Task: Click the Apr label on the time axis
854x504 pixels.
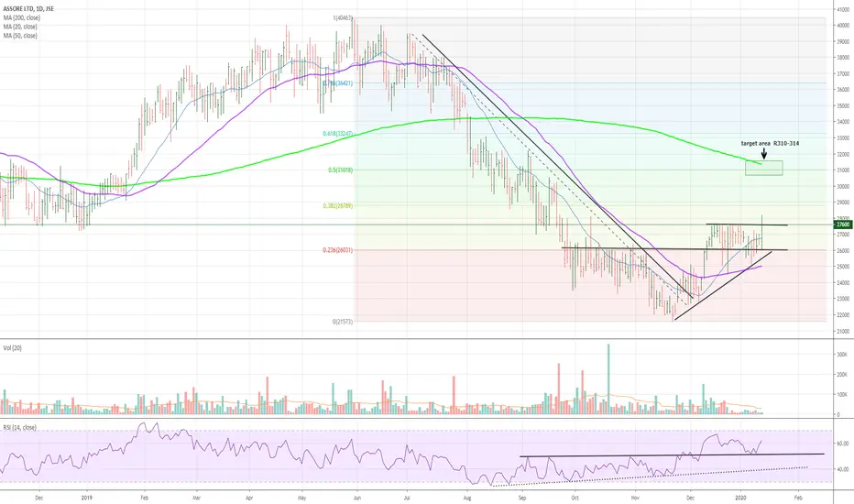Action: [x=249, y=498]
